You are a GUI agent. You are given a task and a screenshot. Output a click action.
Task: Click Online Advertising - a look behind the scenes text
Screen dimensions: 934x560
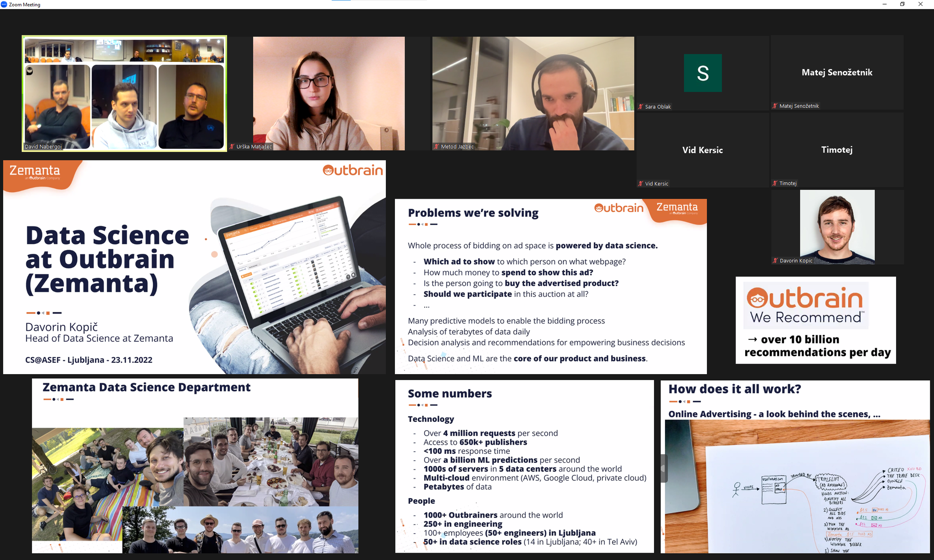pyautogui.click(x=774, y=414)
